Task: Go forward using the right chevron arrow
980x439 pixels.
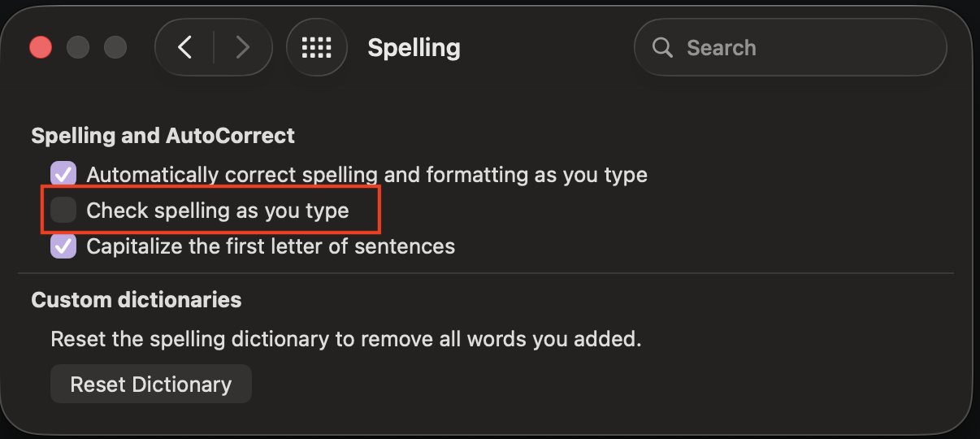Action: coord(242,48)
